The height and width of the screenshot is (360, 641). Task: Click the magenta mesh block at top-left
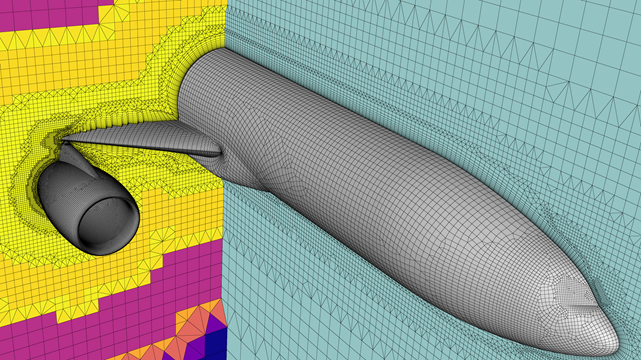click(x=49, y=14)
